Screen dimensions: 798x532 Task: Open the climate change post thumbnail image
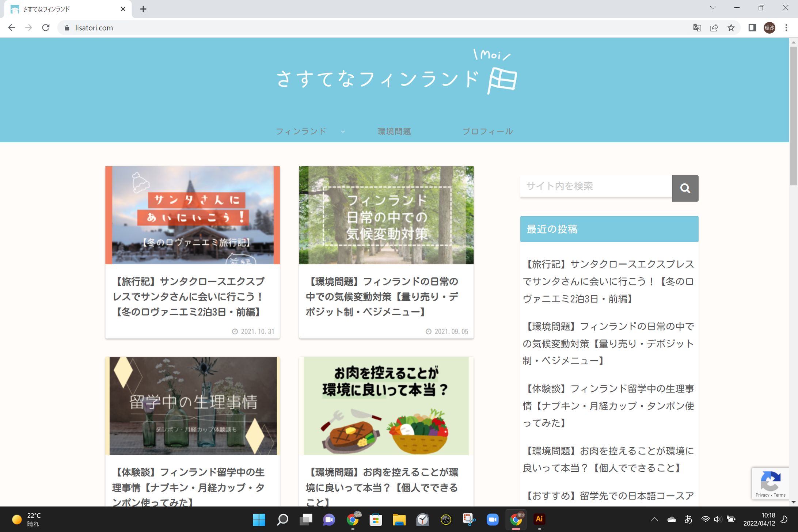386,215
